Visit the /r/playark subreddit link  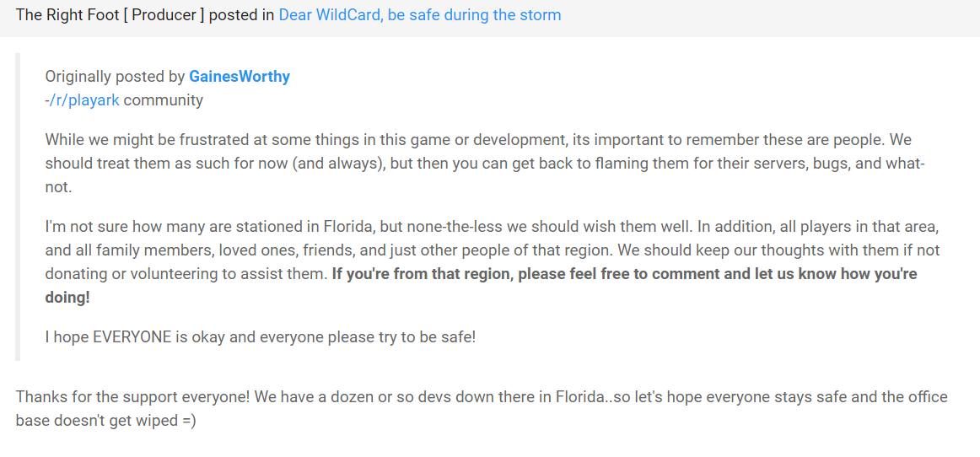[84, 100]
